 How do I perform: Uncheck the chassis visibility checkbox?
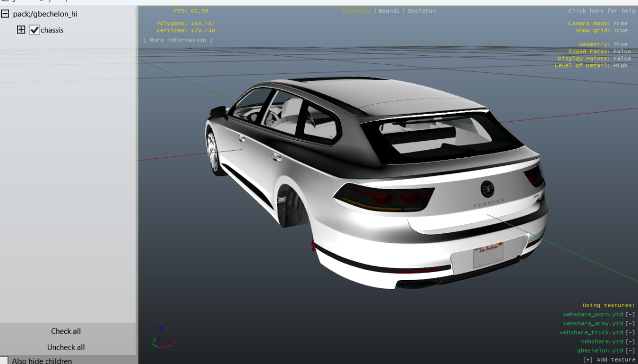(35, 30)
